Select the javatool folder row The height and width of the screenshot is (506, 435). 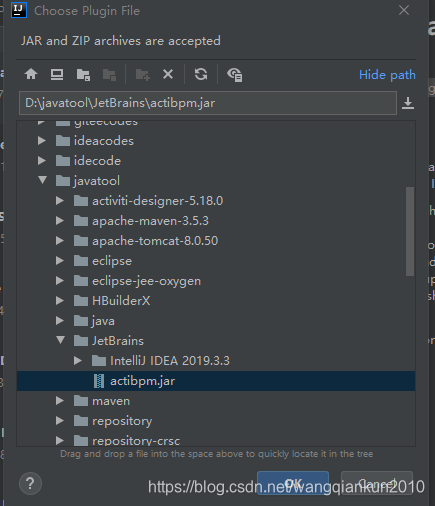(216, 181)
